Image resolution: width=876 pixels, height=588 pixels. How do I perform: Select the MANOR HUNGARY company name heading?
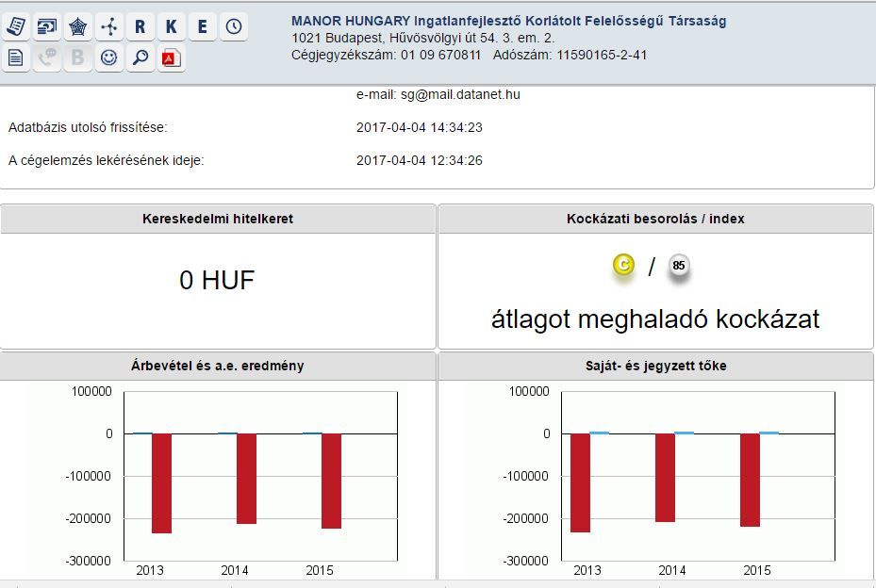click(x=508, y=22)
